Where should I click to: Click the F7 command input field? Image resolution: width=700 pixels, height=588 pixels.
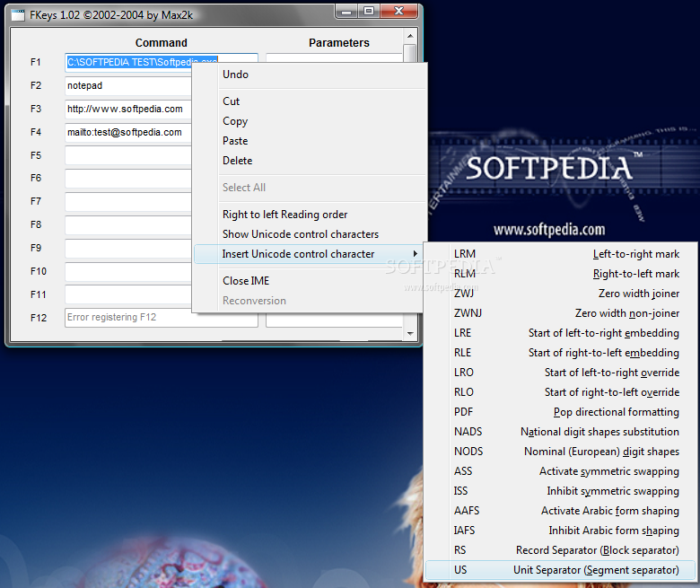point(128,202)
